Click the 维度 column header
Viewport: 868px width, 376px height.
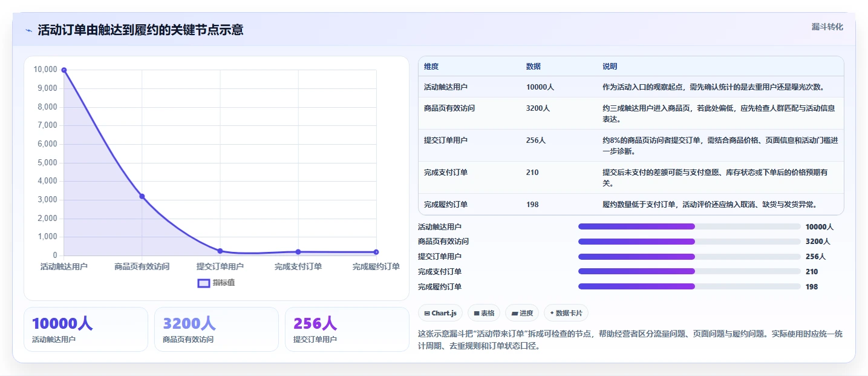431,66
